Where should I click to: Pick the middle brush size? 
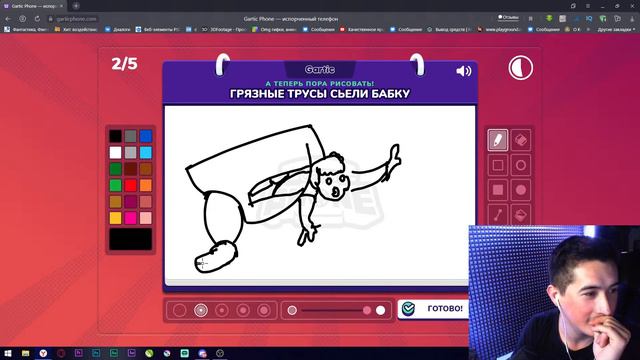point(222,311)
